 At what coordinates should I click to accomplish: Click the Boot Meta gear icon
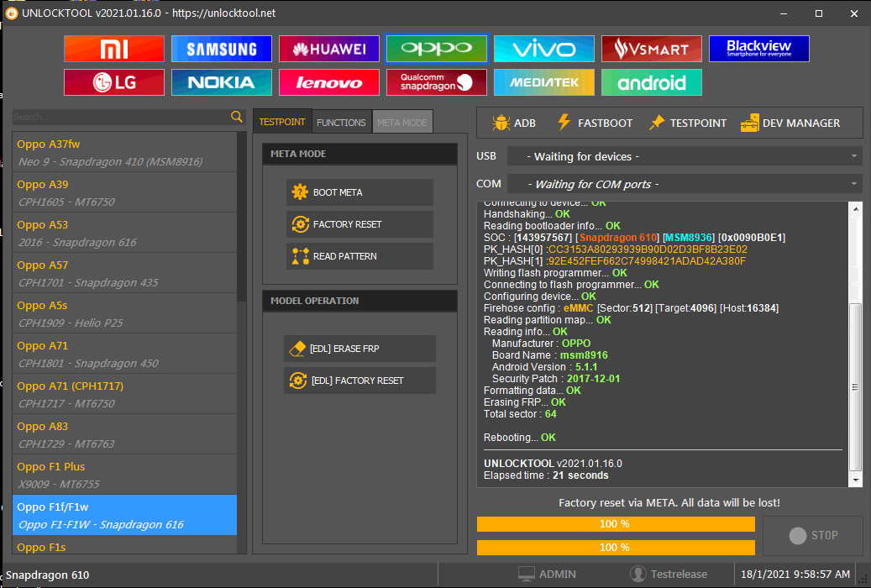coord(300,192)
